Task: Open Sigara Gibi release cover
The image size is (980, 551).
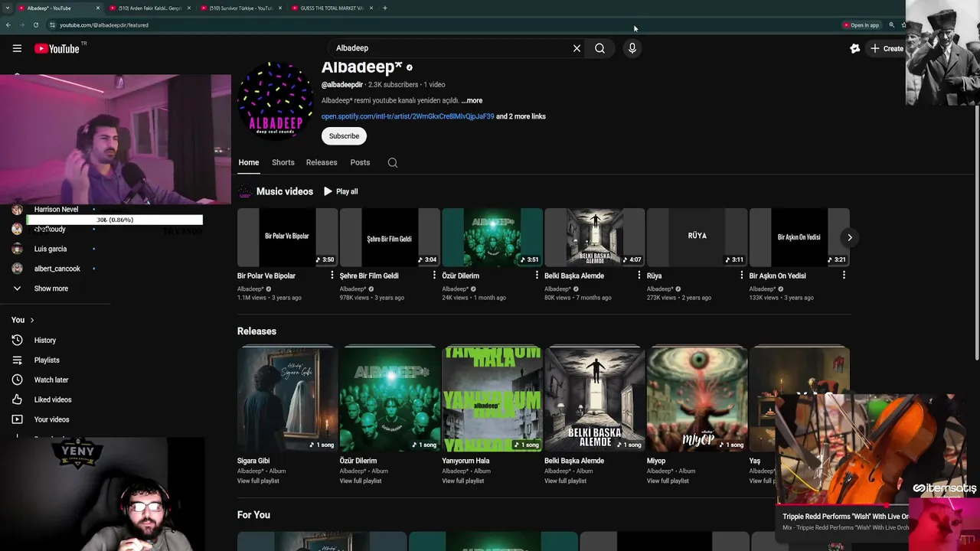Action: pyautogui.click(x=287, y=399)
